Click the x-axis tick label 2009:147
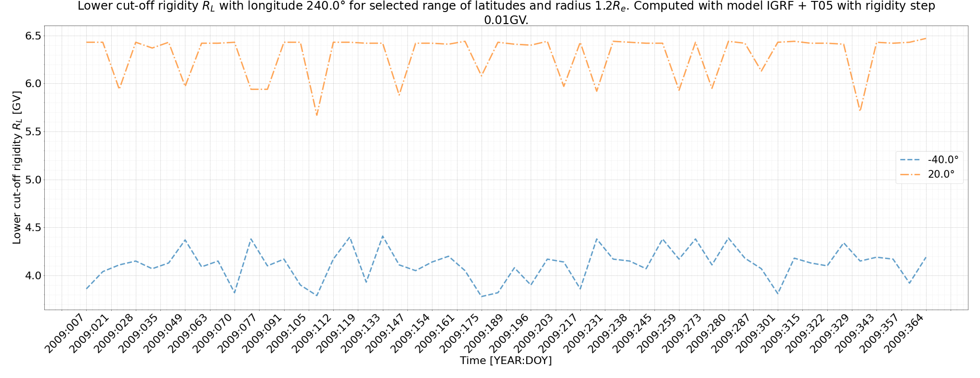The width and height of the screenshot is (980, 378). pos(386,333)
